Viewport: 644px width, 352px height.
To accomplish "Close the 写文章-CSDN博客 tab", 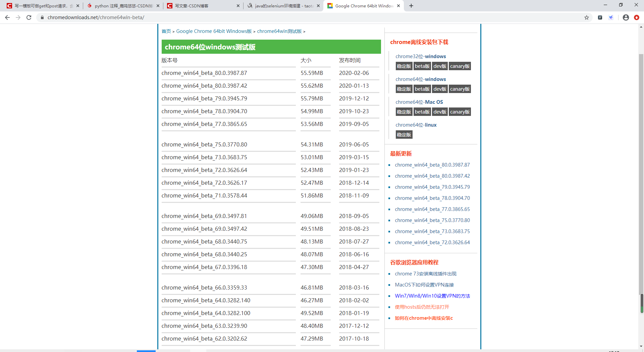I will (x=238, y=6).
